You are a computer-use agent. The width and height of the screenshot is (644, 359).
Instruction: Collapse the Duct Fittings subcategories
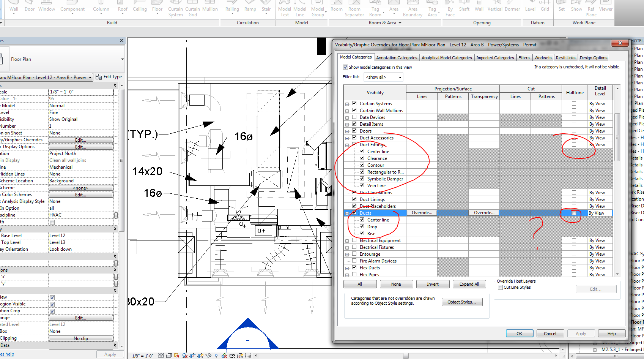[346, 145]
